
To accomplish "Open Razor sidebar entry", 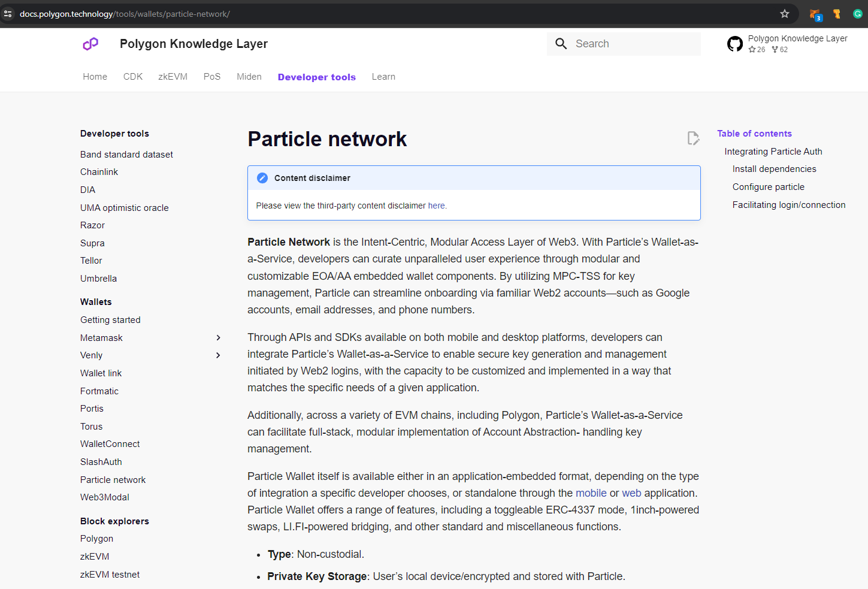I will pos(92,225).
